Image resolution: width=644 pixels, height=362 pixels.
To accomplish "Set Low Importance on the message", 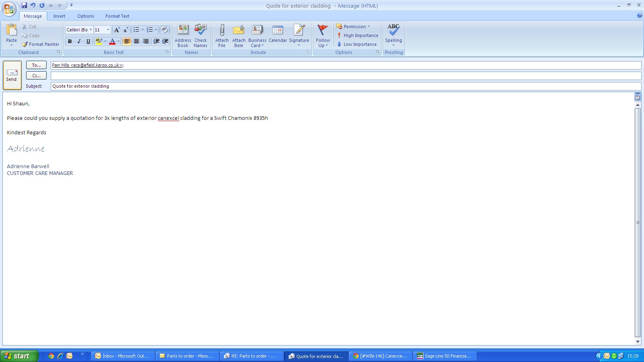I will click(357, 44).
